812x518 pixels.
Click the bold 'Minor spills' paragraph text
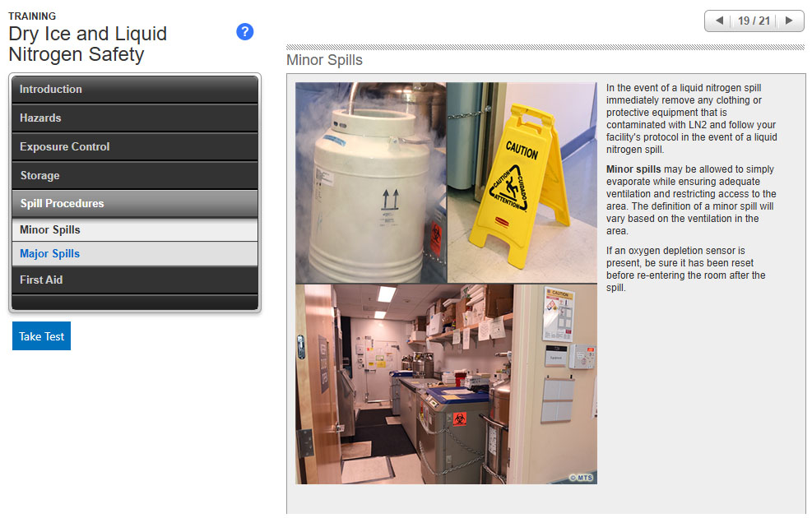click(x=690, y=194)
